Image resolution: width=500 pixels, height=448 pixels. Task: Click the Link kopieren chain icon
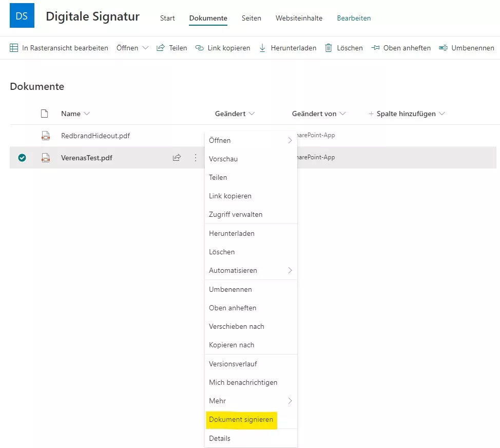[199, 48]
